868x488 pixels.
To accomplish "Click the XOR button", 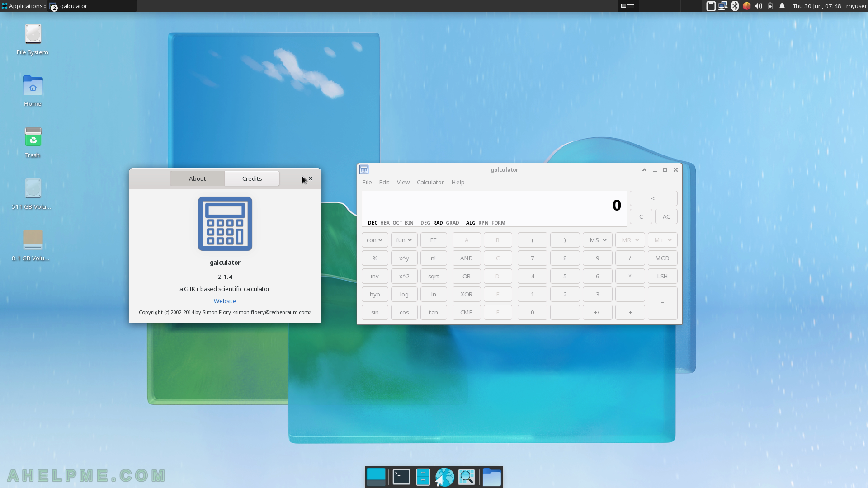I will 467,294.
